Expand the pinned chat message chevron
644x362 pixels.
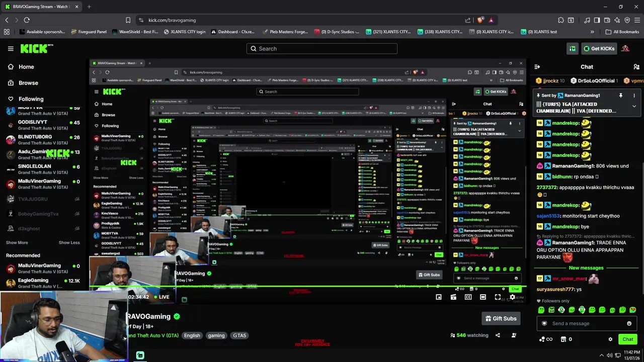[x=634, y=106]
